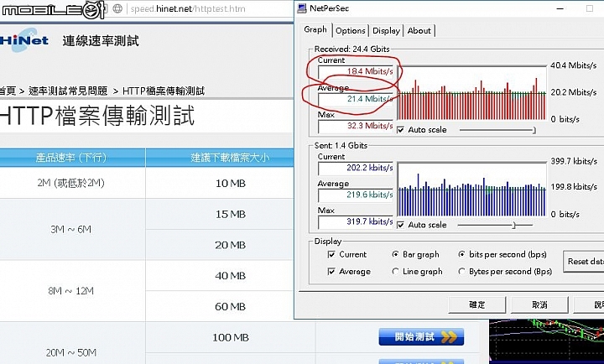Click the 8M ~ 12M table cell

point(70,291)
